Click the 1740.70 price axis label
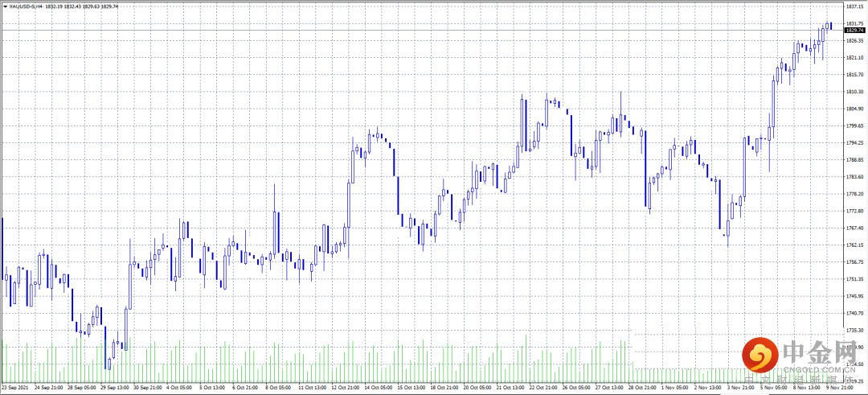868x395 pixels. click(855, 313)
